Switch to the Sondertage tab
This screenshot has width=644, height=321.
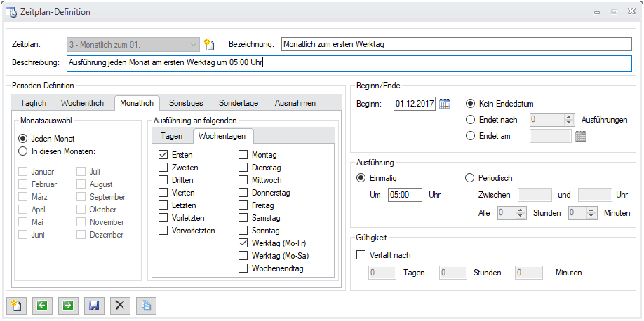point(239,103)
